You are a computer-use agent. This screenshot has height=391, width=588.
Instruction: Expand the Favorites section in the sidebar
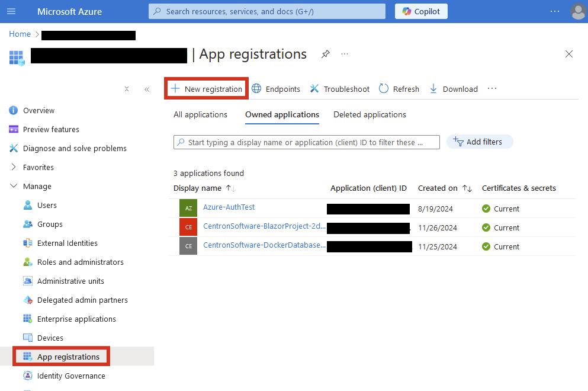pyautogui.click(x=14, y=167)
